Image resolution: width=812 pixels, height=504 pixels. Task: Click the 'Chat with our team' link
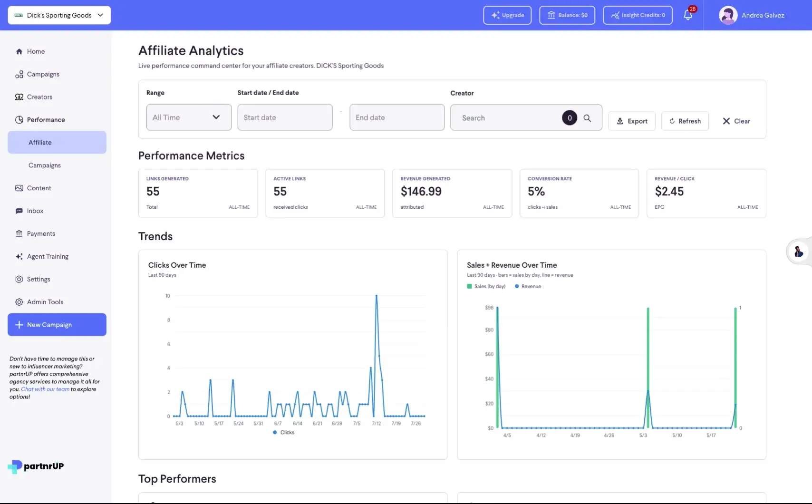(x=45, y=389)
